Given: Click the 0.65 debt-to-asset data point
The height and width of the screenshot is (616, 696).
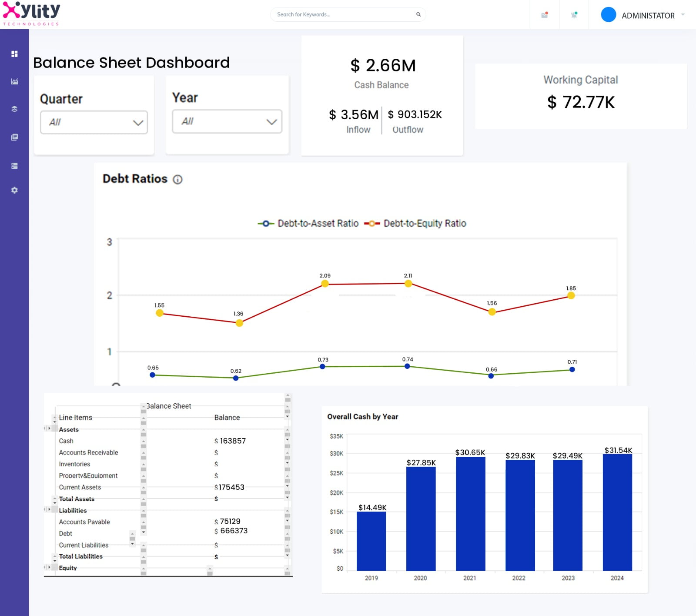Looking at the screenshot, I should coord(152,375).
